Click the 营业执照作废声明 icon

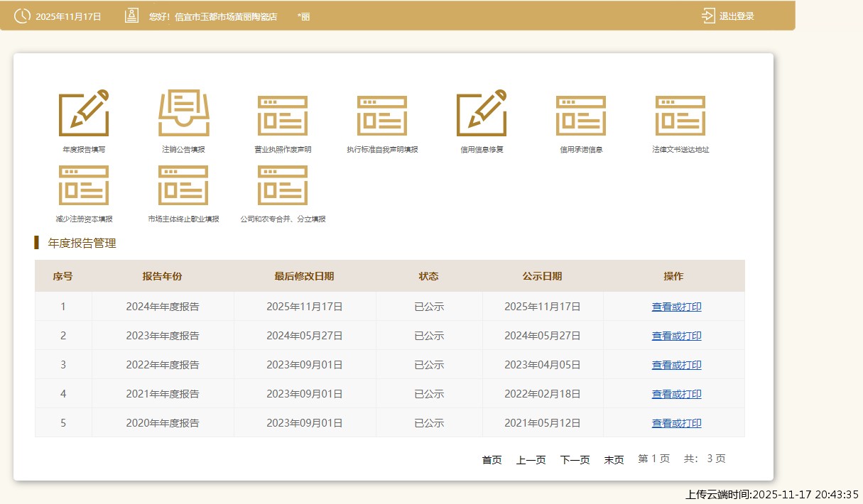coord(283,115)
